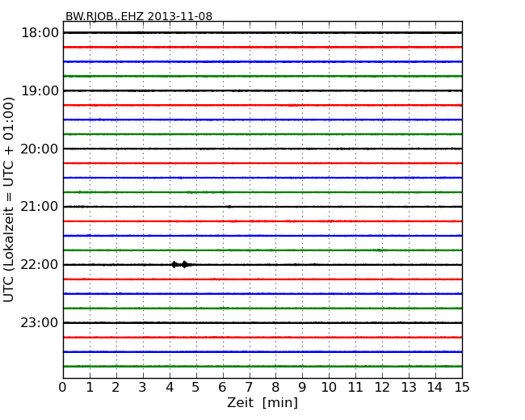Click the 20:00 y-axis time label
Image resolution: width=525 pixels, height=420 pixels.
pos(40,149)
